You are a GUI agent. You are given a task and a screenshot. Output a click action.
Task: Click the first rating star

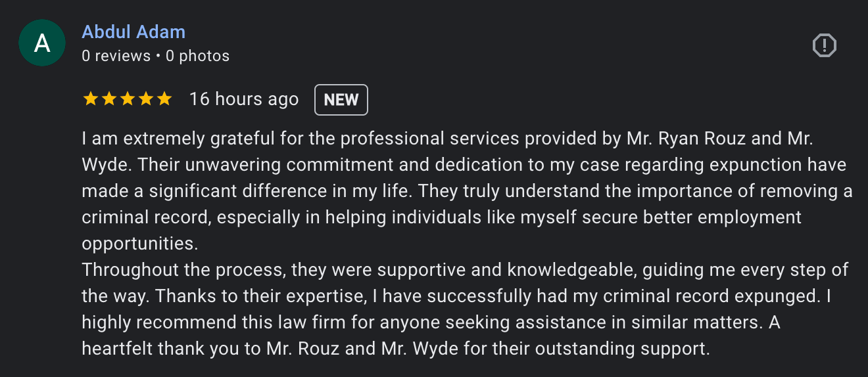click(90, 99)
